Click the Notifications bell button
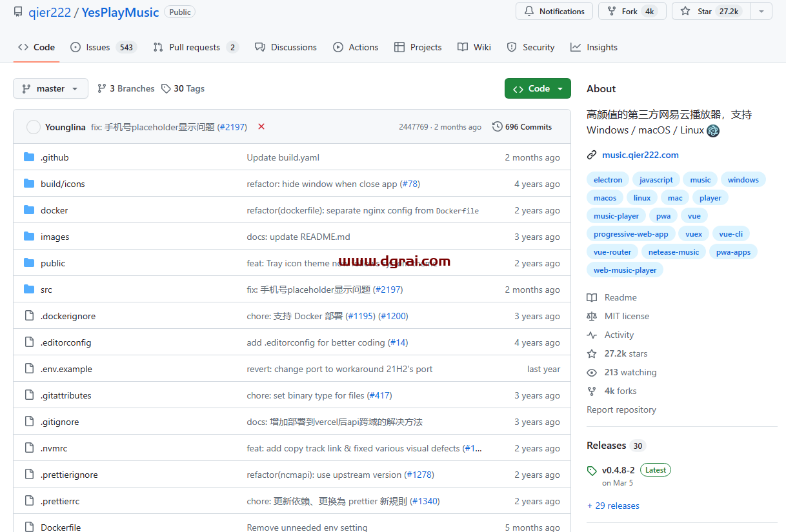Image resolution: width=786 pixels, height=532 pixels. point(554,12)
